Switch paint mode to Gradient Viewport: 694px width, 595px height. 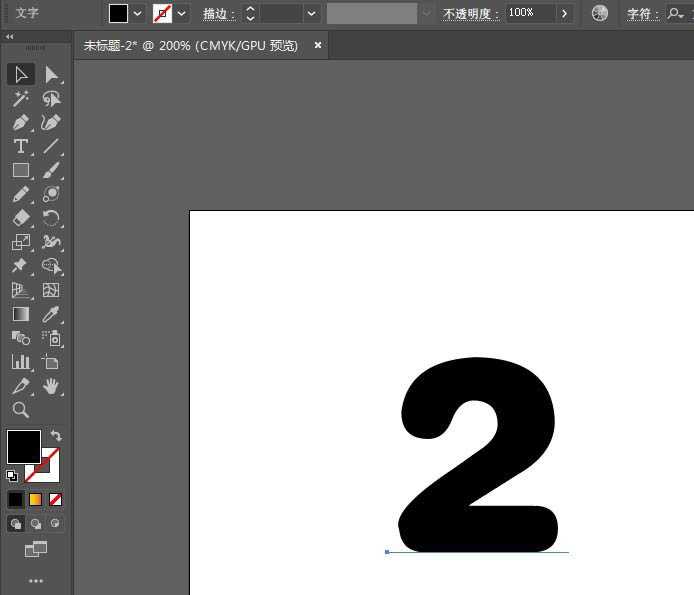[35, 499]
